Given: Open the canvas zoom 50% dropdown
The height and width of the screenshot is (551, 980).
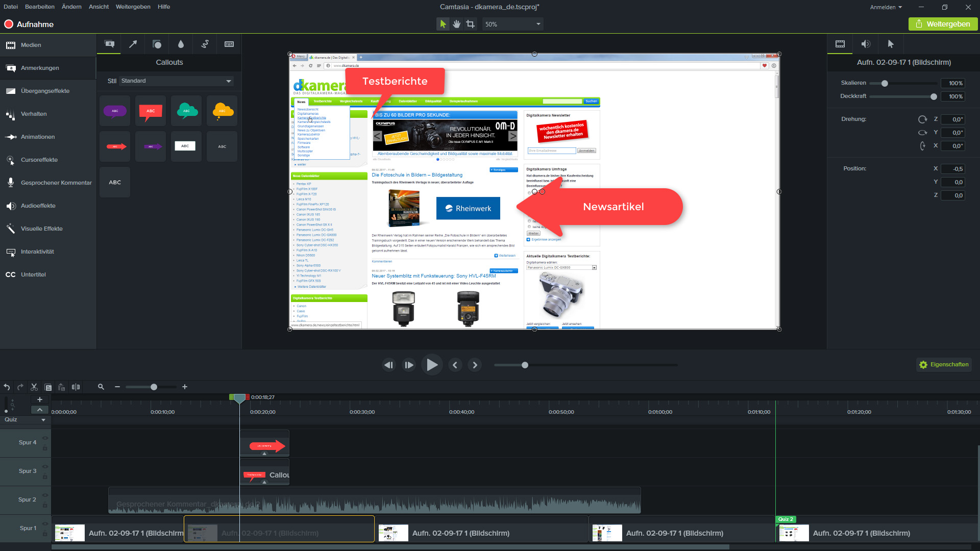Looking at the screenshot, I should (x=513, y=24).
